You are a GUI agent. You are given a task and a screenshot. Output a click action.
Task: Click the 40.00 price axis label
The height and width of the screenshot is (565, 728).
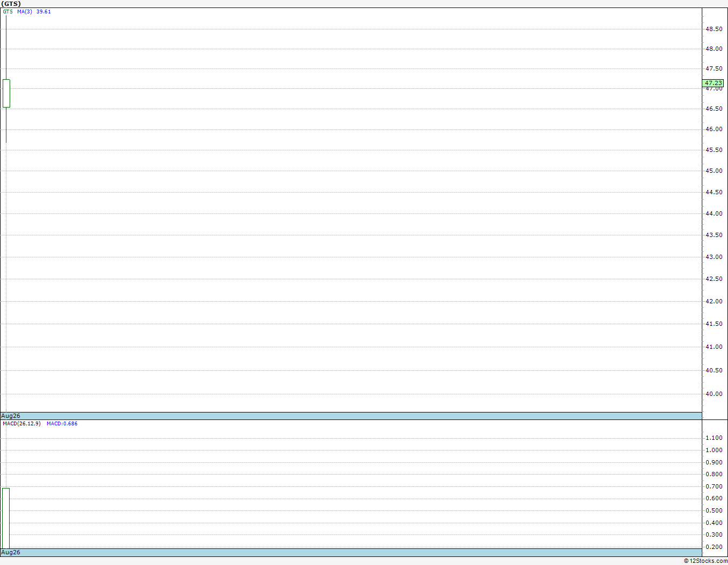tap(714, 394)
